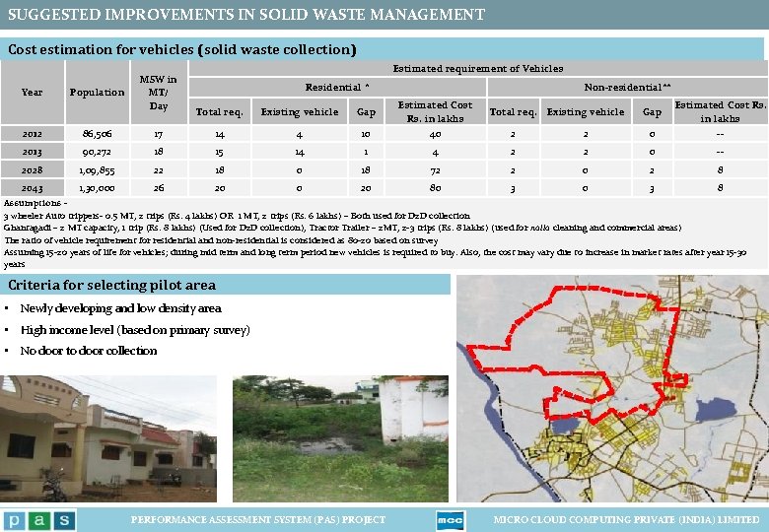The width and height of the screenshot is (769, 532).
Task: Click the year cell '2013'
Action: [32, 152]
